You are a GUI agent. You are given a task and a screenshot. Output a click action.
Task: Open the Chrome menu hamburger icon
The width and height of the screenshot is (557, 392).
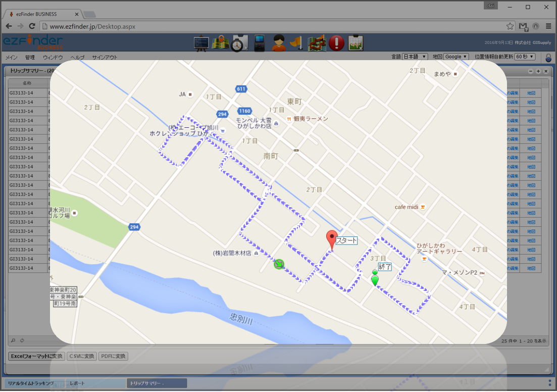click(x=548, y=26)
